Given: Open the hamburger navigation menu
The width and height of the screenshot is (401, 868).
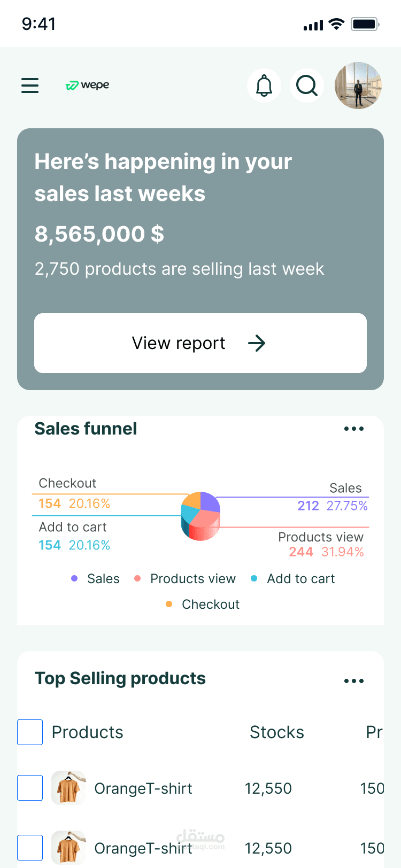Looking at the screenshot, I should click(30, 86).
